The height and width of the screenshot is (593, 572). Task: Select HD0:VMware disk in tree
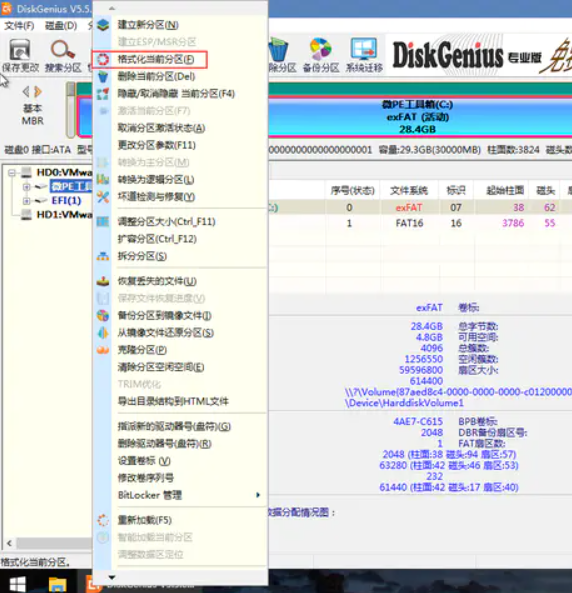pos(64,173)
